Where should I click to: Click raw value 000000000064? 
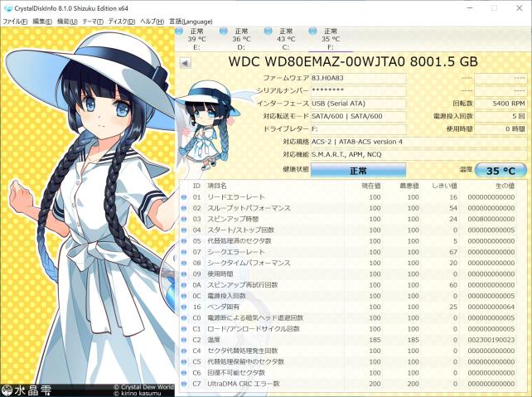click(x=491, y=307)
